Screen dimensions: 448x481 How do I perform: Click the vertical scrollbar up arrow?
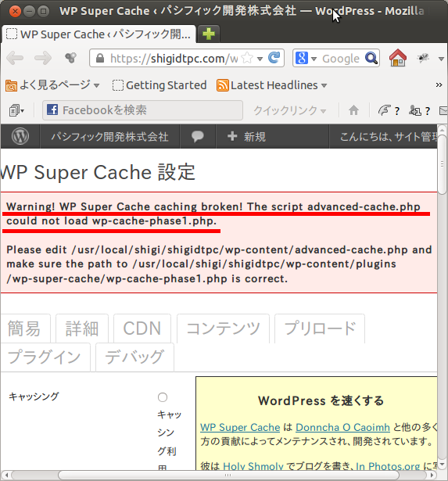443,130
